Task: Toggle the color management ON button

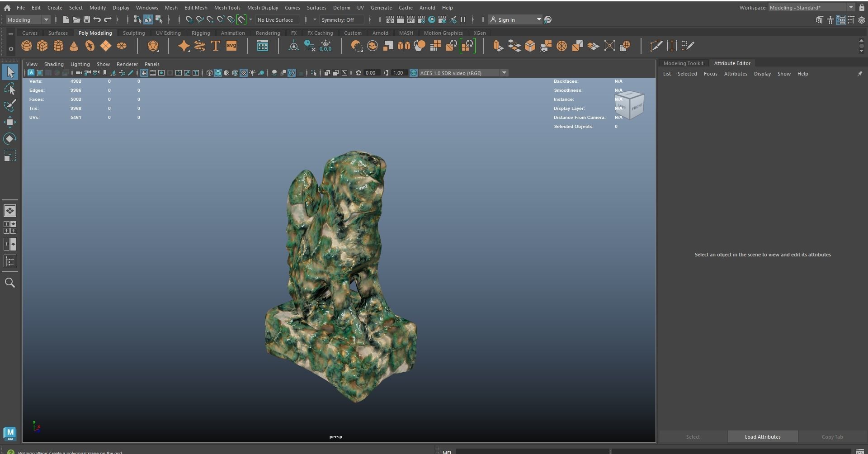Action: click(414, 73)
